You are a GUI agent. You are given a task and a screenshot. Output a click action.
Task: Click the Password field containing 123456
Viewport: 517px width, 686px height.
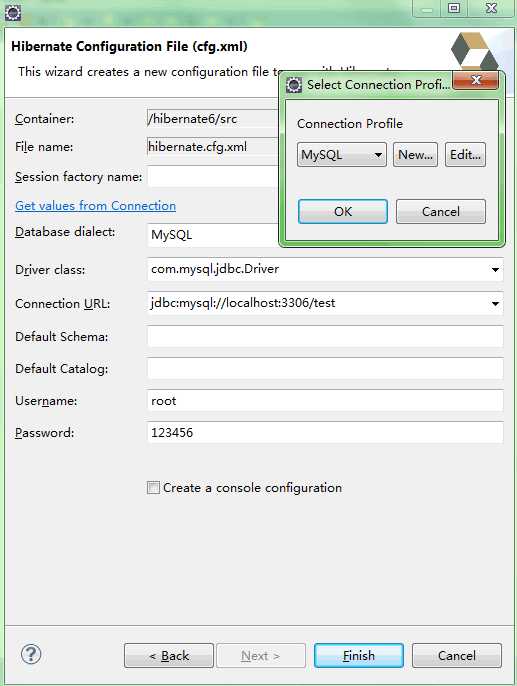[325, 432]
